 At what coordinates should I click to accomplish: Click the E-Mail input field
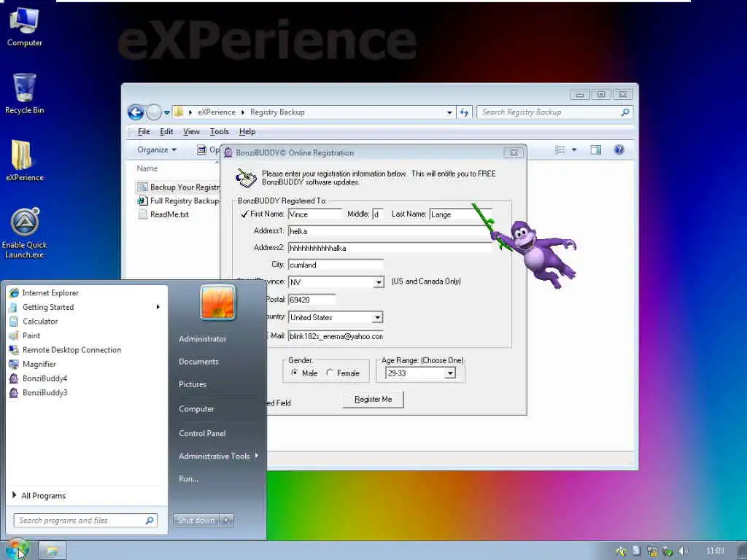pos(336,336)
